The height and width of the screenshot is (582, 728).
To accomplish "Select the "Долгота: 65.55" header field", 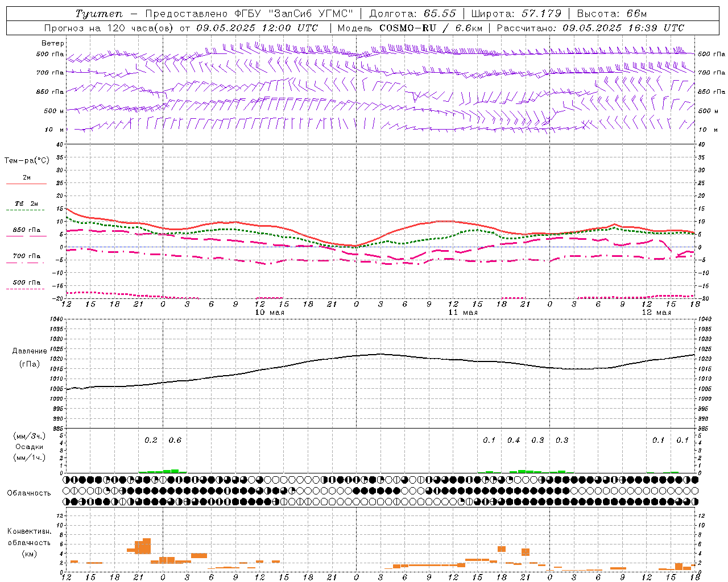I will [x=412, y=14].
